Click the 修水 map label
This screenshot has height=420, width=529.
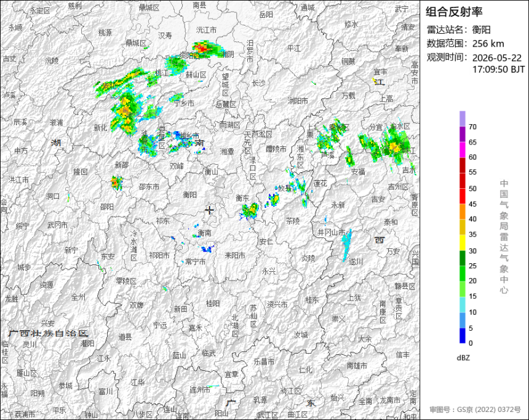tap(351, 24)
